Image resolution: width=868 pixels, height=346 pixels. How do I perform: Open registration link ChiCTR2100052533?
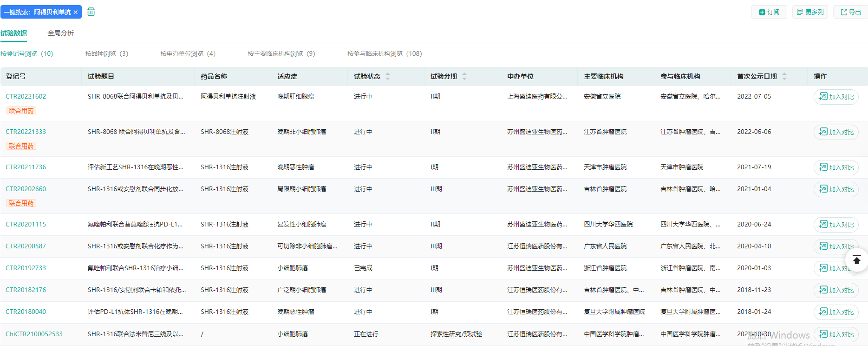pyautogui.click(x=34, y=334)
